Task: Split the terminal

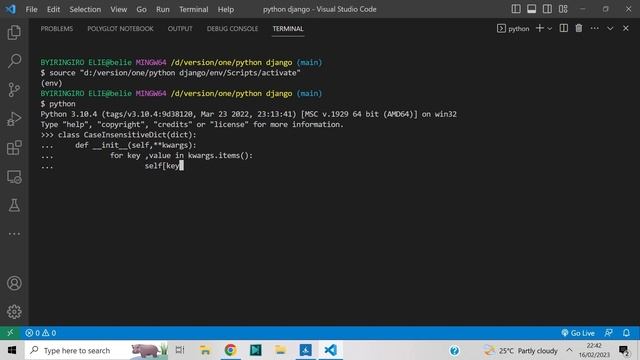Action: point(564,28)
